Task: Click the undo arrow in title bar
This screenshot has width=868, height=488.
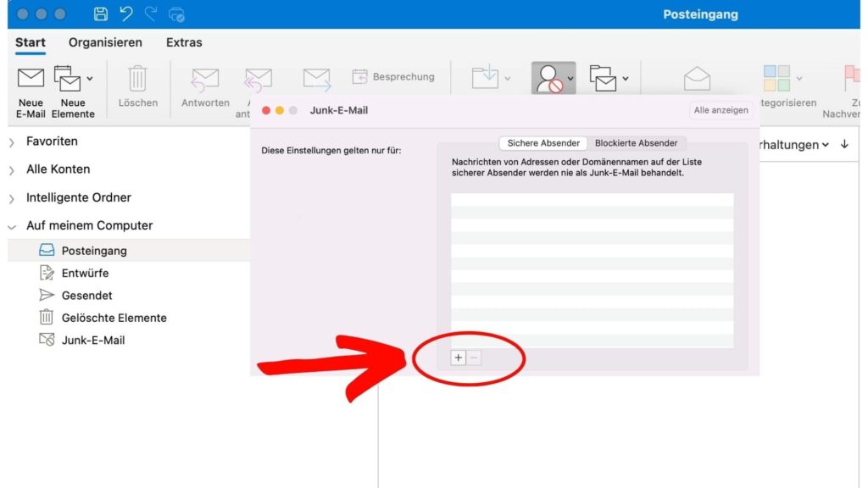Action: coord(126,14)
